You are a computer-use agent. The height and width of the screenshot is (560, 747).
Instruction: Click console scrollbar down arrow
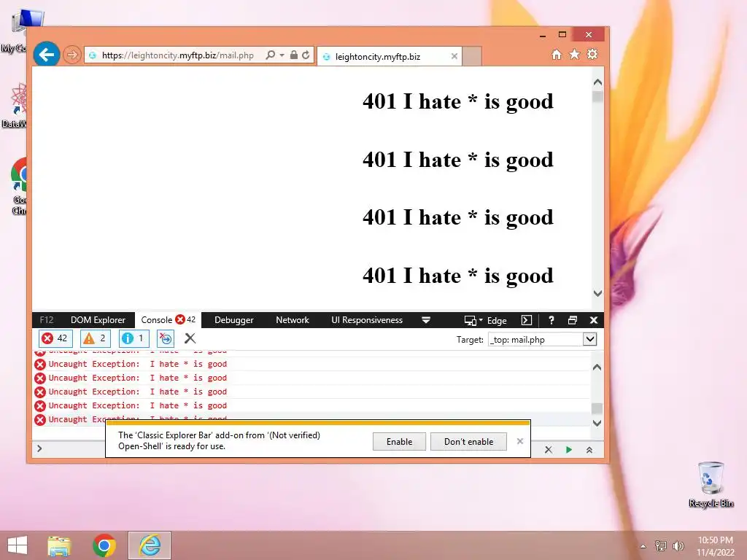pyautogui.click(x=597, y=423)
